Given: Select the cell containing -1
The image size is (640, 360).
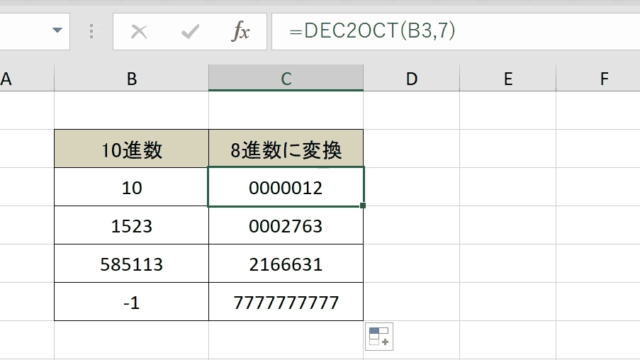Looking at the screenshot, I should (x=131, y=302).
